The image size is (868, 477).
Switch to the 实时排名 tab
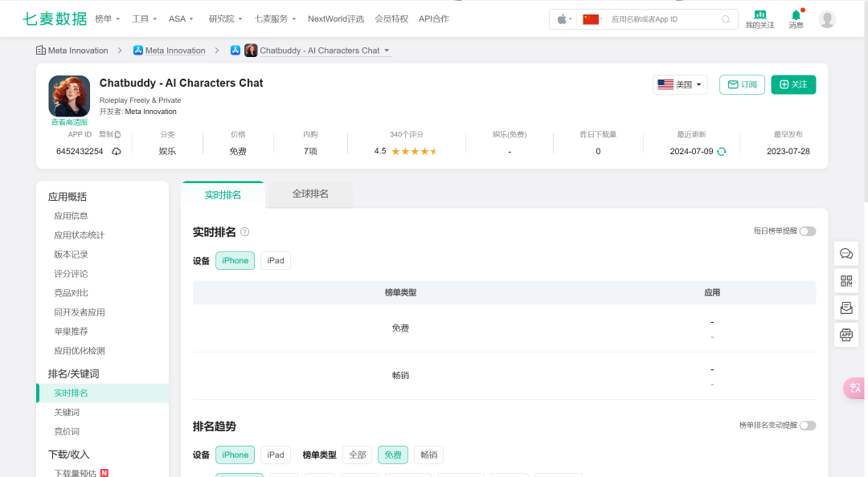(x=223, y=195)
